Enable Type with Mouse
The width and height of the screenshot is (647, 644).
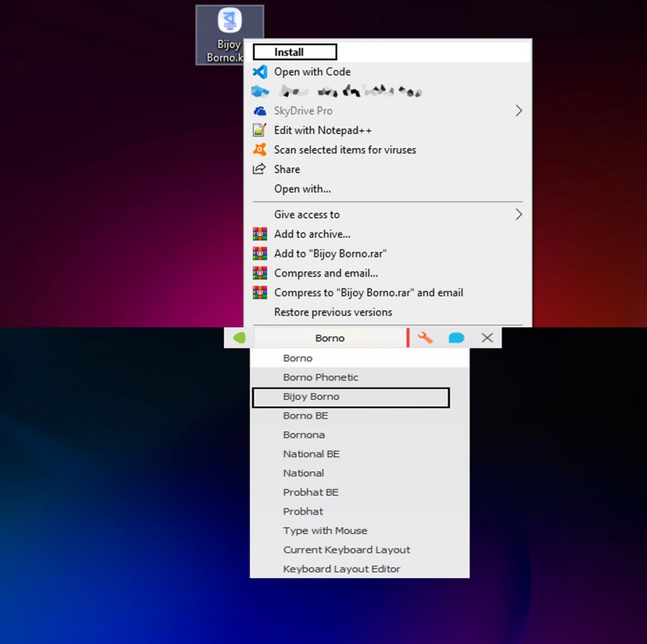tap(360, 530)
